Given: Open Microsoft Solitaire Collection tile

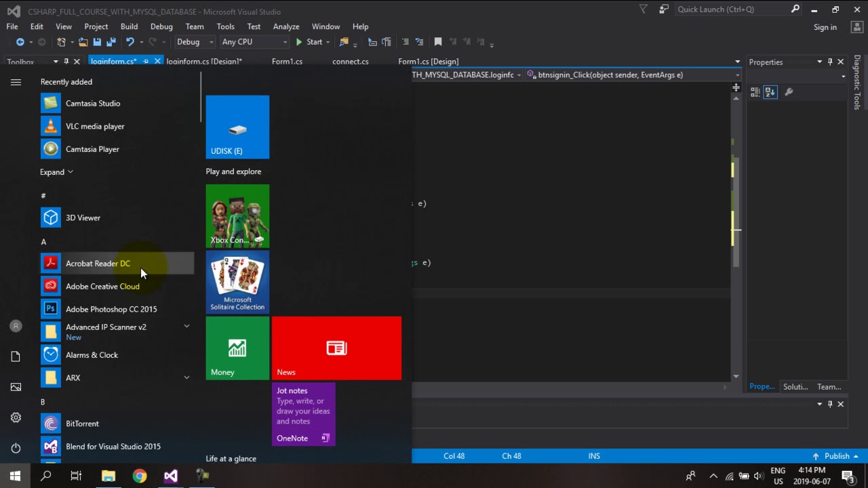Looking at the screenshot, I should pos(237,282).
